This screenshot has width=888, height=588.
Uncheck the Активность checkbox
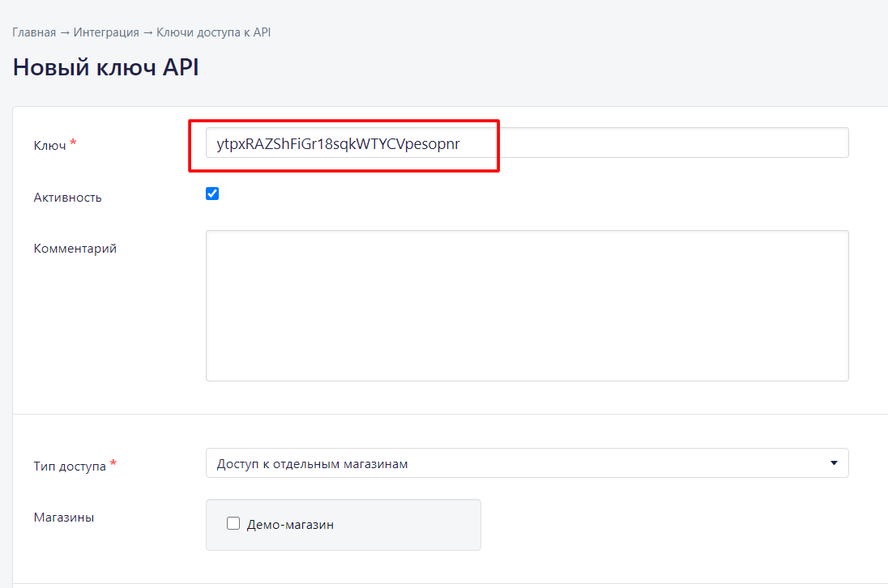[212, 194]
